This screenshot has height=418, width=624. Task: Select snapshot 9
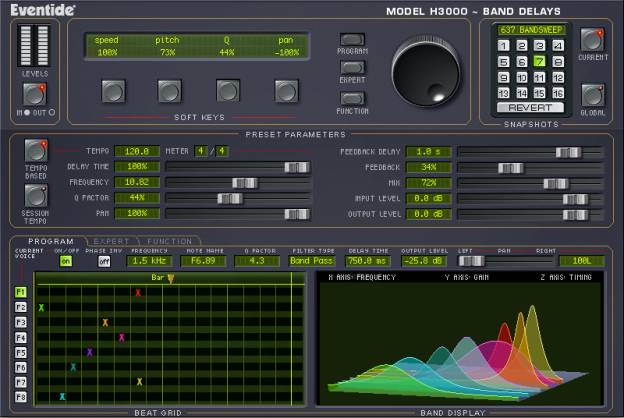(x=503, y=78)
